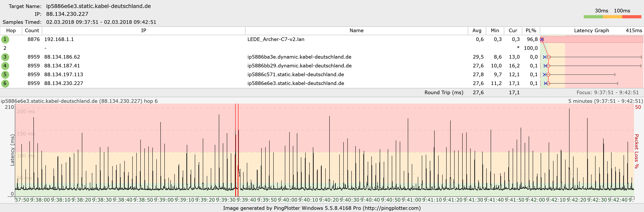This screenshot has height=212, width=644.
Task: Click the red segment of the latency legend
Action: point(632,17)
